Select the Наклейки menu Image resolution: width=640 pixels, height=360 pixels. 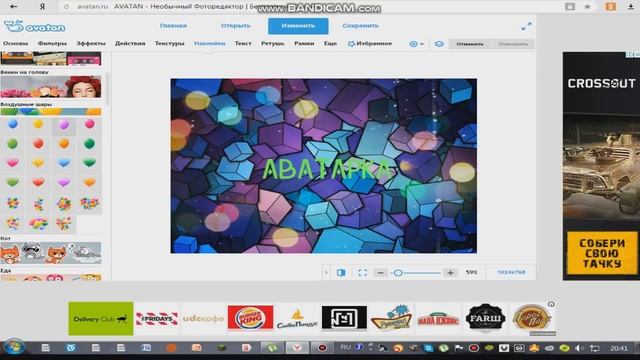coord(209,43)
